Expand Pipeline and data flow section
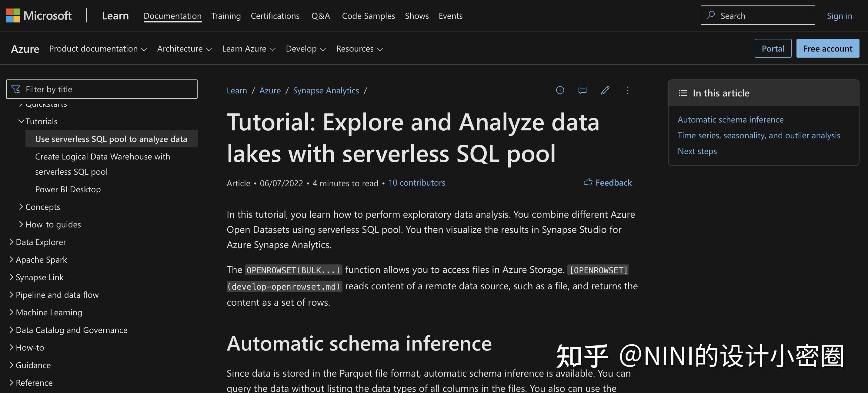The image size is (868, 393). (12, 294)
